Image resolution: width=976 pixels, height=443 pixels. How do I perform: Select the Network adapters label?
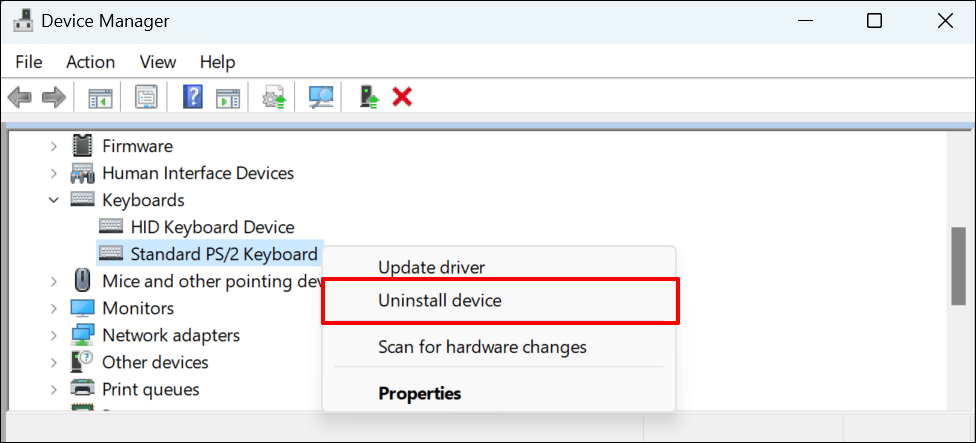click(171, 335)
